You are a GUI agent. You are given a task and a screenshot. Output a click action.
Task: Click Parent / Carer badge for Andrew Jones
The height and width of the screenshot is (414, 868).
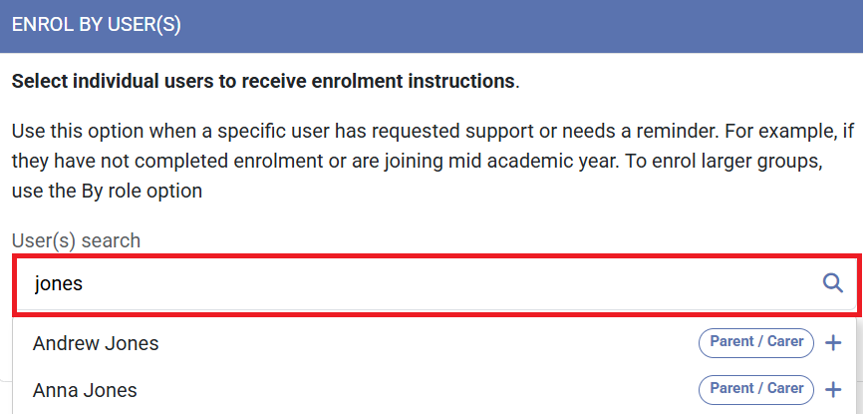coord(756,342)
